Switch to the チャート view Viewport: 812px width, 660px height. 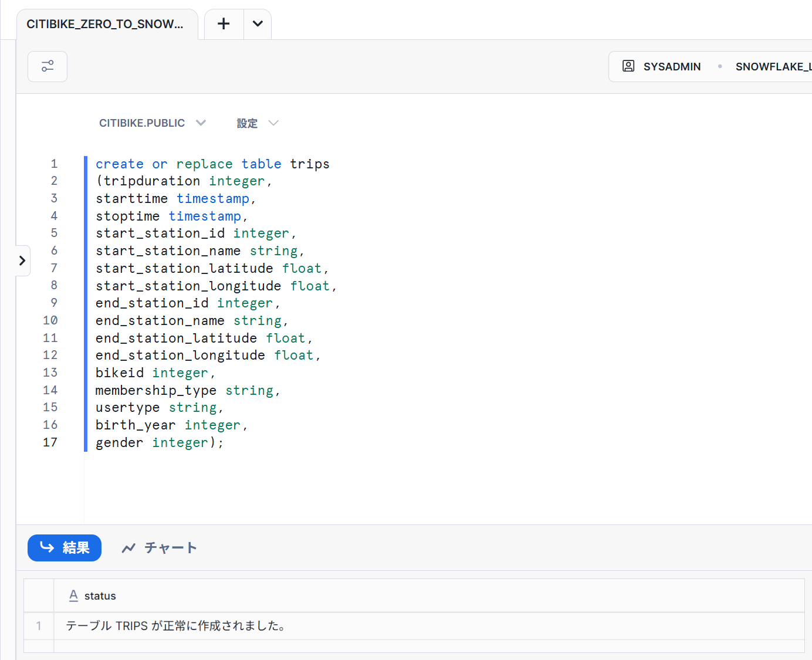159,548
